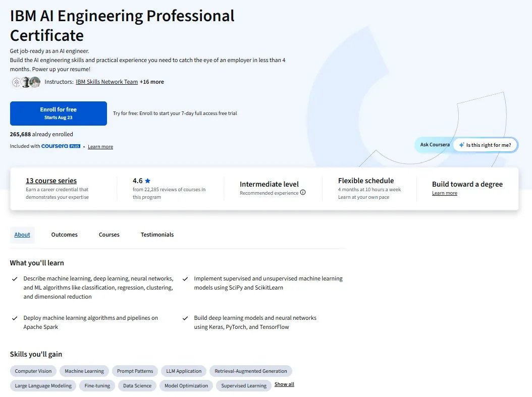Click the from 22,285 reviews text

click(x=169, y=193)
